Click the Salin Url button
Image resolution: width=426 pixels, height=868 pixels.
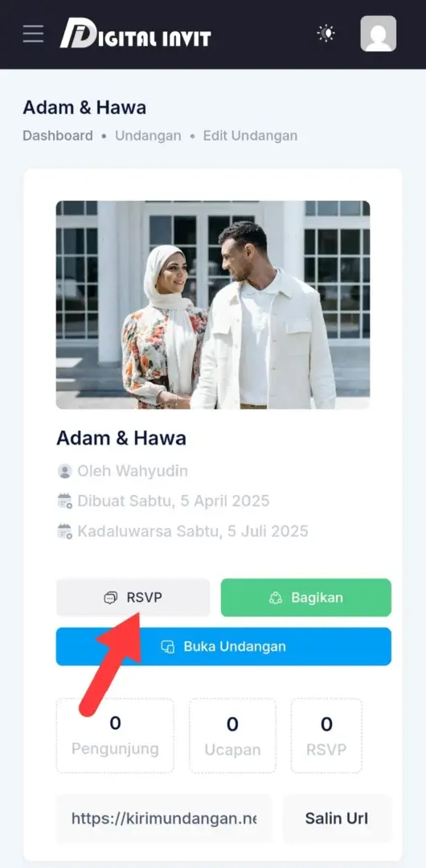(337, 819)
